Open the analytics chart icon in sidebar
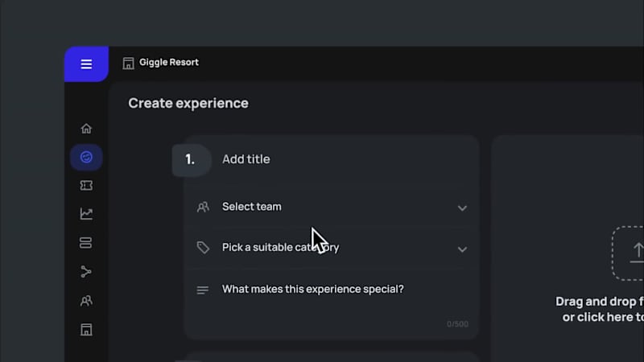The image size is (644, 362). (86, 214)
